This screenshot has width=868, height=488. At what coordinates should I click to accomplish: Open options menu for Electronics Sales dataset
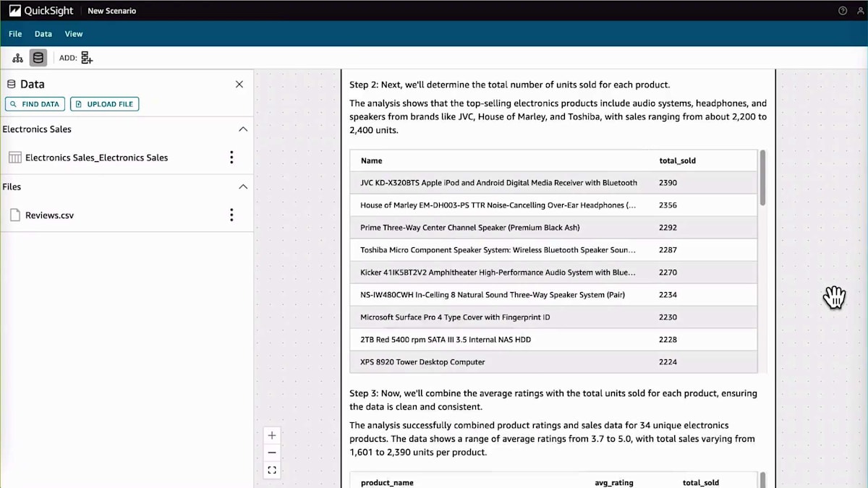point(231,158)
